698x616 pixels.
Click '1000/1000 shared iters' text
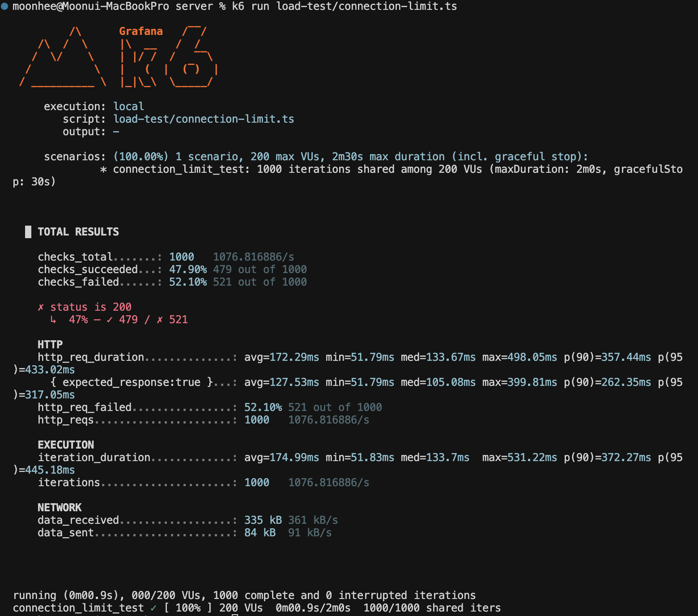click(432, 608)
